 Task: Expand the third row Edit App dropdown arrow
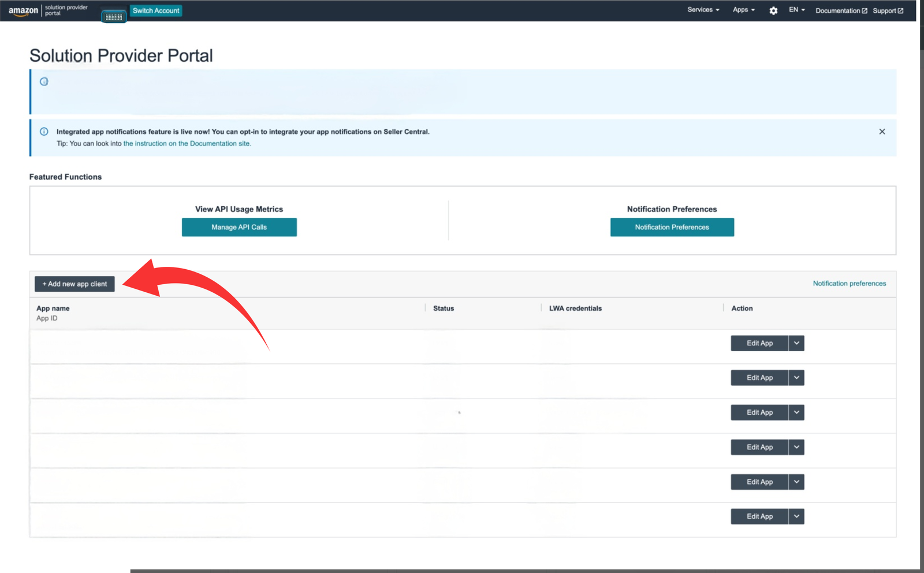point(796,412)
